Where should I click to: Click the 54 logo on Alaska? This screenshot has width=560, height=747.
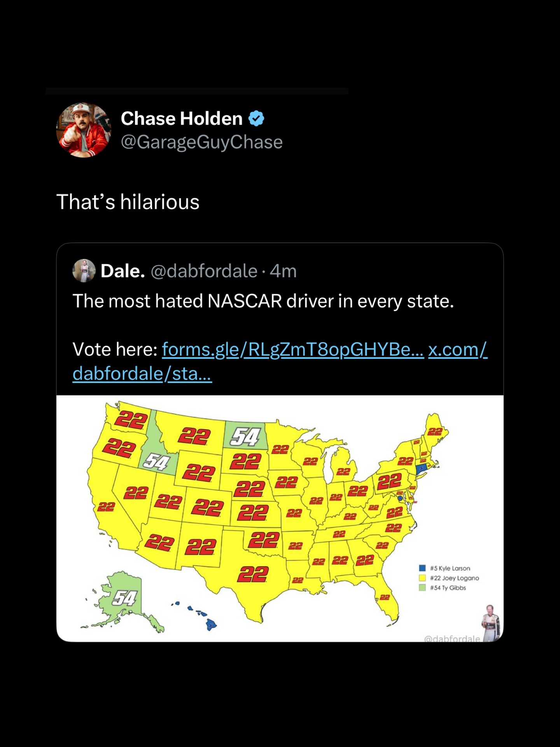point(124,598)
